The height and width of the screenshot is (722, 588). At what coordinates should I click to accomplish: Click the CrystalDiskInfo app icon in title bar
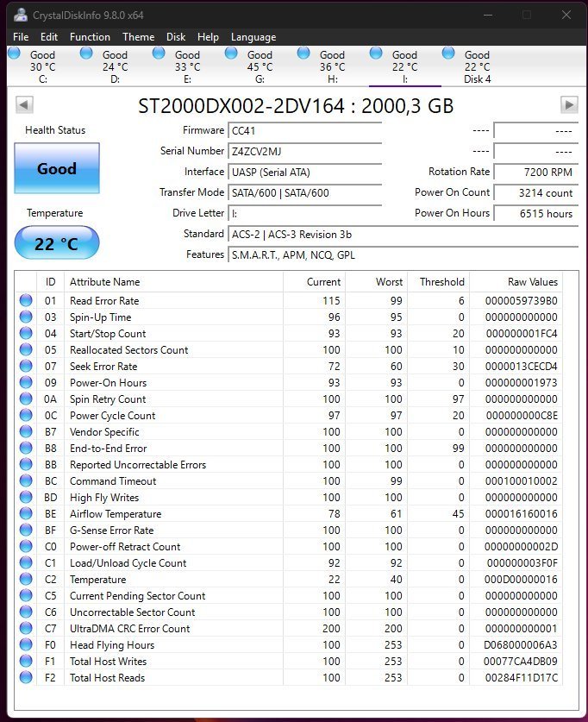pos(19,16)
